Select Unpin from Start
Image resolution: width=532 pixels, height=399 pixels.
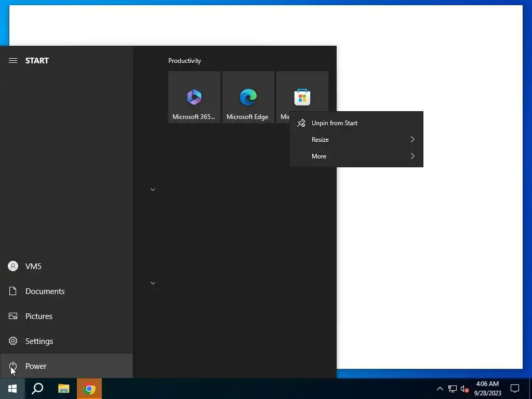point(356,123)
